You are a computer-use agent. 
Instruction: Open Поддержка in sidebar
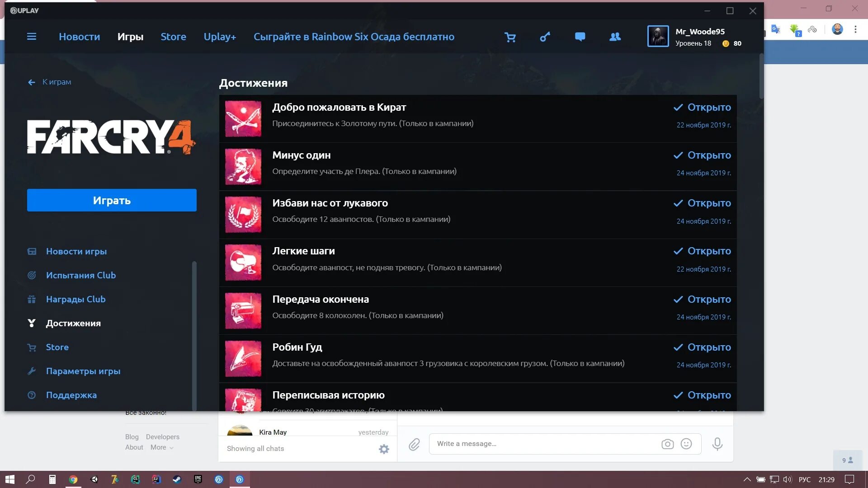pos(71,395)
